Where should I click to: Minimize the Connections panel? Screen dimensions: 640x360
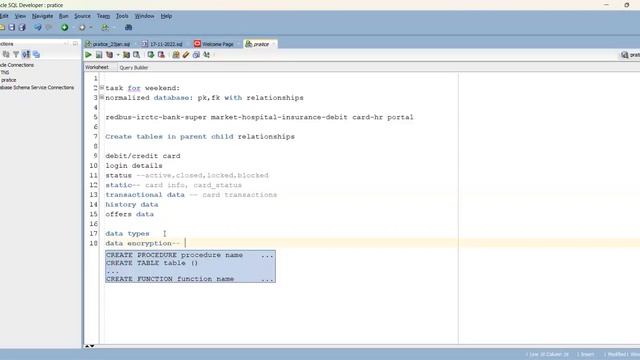coord(66,43)
